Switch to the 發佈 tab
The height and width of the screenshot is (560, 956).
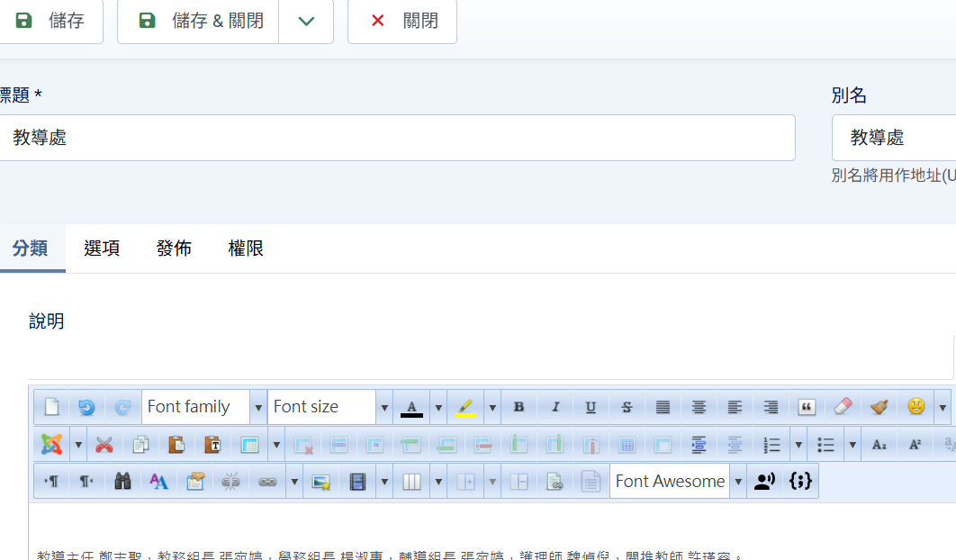coord(174,248)
